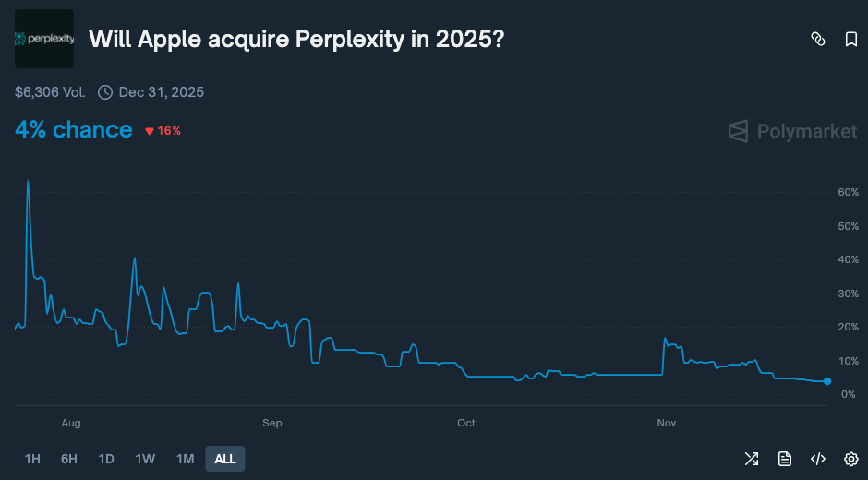
Task: Click the clock icon beside end date
Action: 105,92
